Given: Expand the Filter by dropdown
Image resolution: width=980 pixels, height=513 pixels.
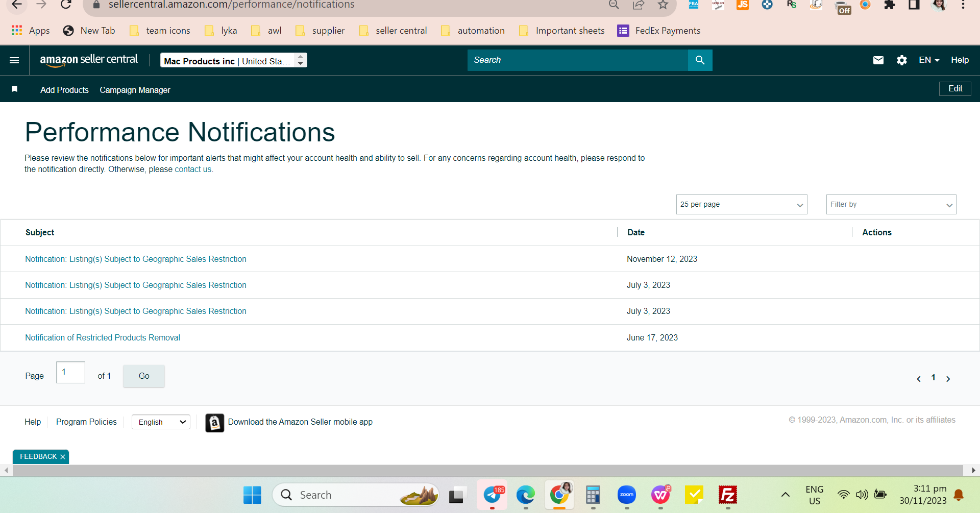Looking at the screenshot, I should click(x=891, y=205).
